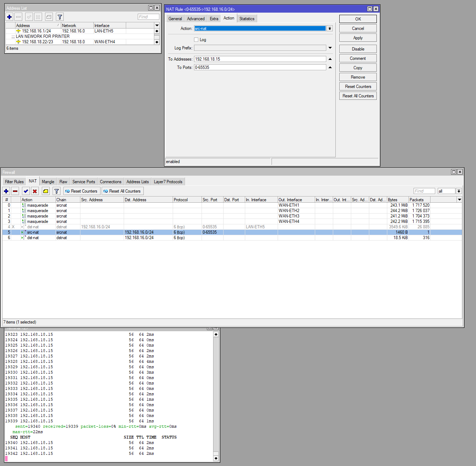Open the column menu dropdown in Address List
Viewport: 476px width, 466px height.
click(x=157, y=26)
